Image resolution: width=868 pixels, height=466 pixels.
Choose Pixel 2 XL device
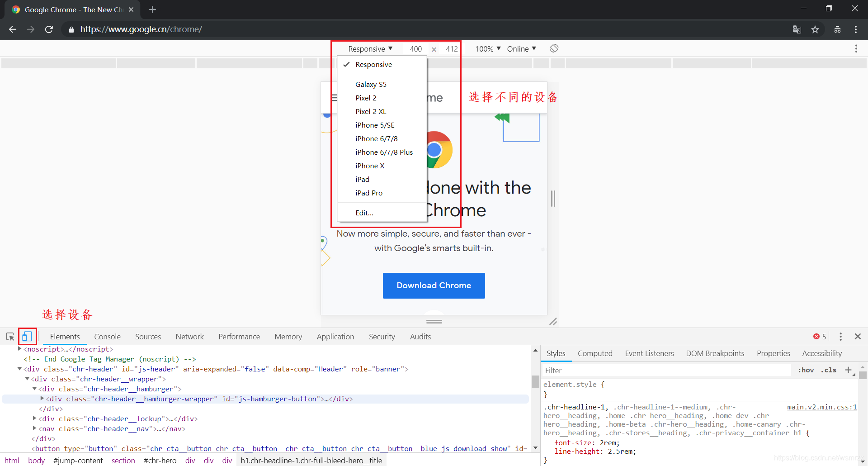382,112
